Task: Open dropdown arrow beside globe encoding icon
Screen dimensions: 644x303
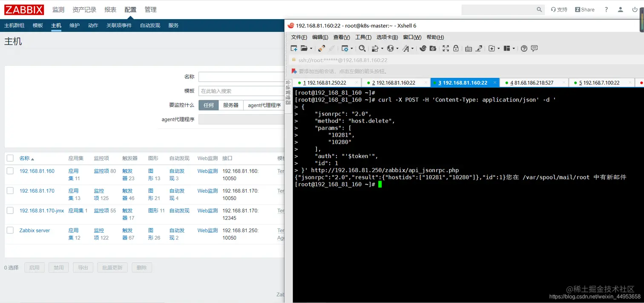Action: pyautogui.click(x=397, y=49)
